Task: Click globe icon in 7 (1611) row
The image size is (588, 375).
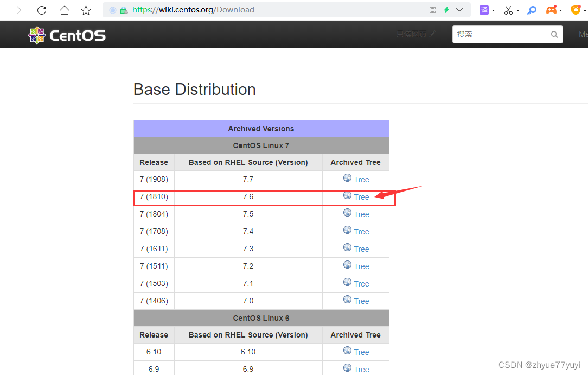Action: [x=347, y=247]
